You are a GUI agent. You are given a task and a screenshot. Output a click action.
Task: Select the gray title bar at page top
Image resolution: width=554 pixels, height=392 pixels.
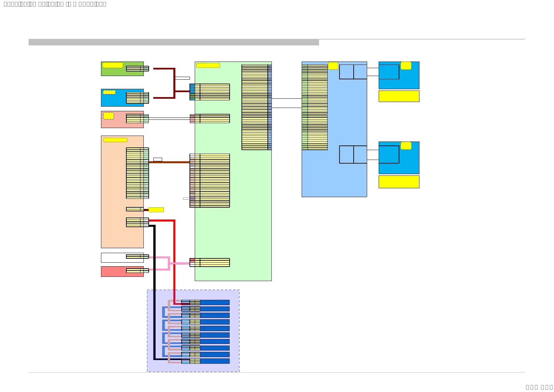174,42
